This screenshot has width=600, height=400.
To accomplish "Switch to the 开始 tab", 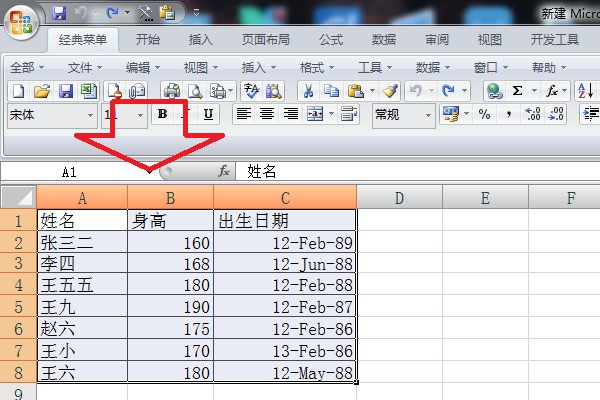I will coord(148,39).
